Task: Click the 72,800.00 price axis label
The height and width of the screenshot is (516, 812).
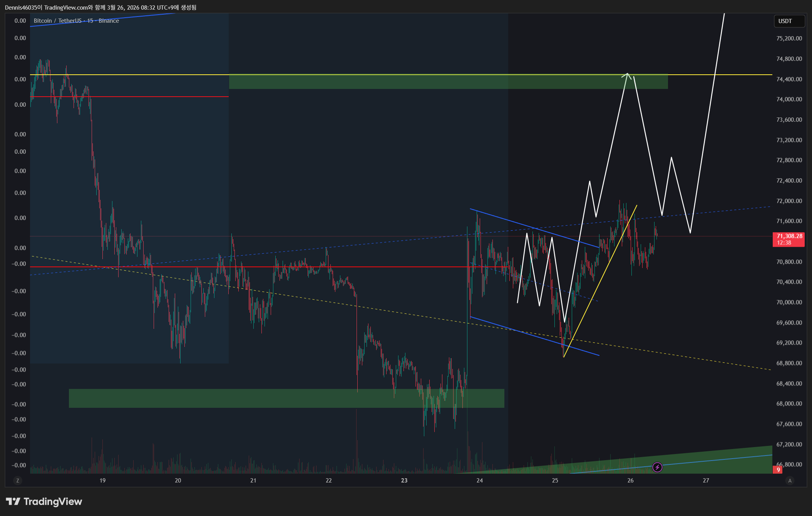Action: (x=789, y=160)
